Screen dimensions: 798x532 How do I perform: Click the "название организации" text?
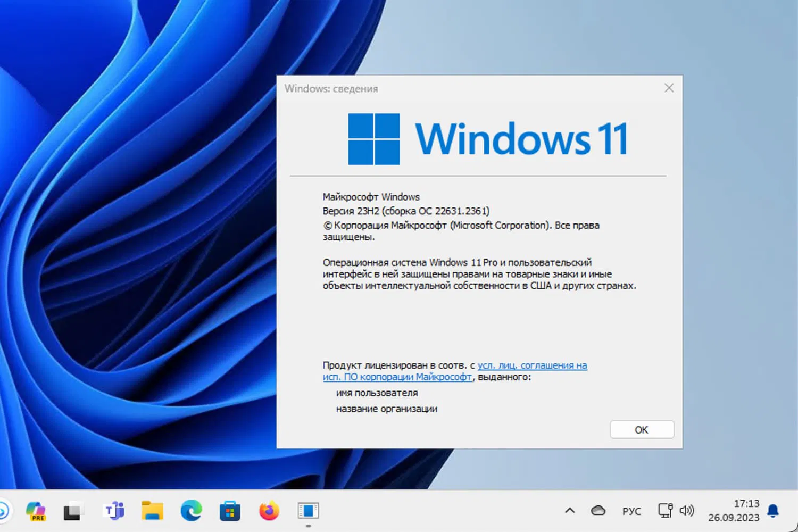click(x=387, y=409)
